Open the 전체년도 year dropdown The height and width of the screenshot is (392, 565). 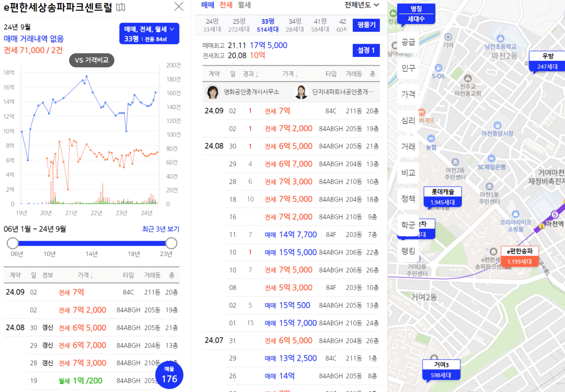pyautogui.click(x=362, y=5)
